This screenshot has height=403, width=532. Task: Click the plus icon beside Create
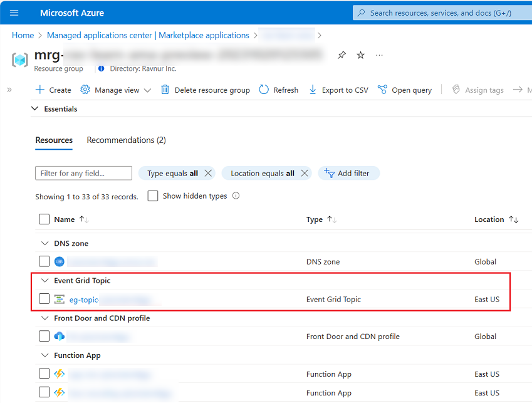(x=40, y=90)
